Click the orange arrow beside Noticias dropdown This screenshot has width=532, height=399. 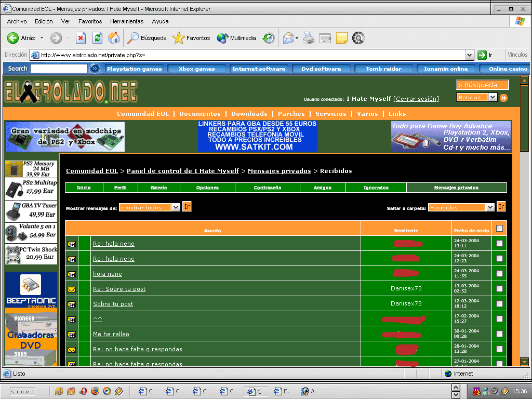coord(504,98)
